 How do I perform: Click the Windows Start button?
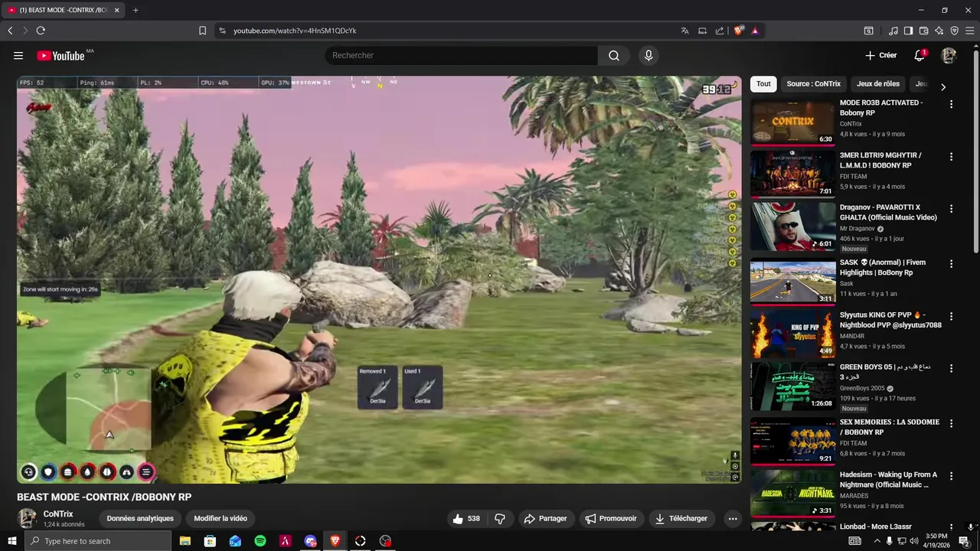11,541
